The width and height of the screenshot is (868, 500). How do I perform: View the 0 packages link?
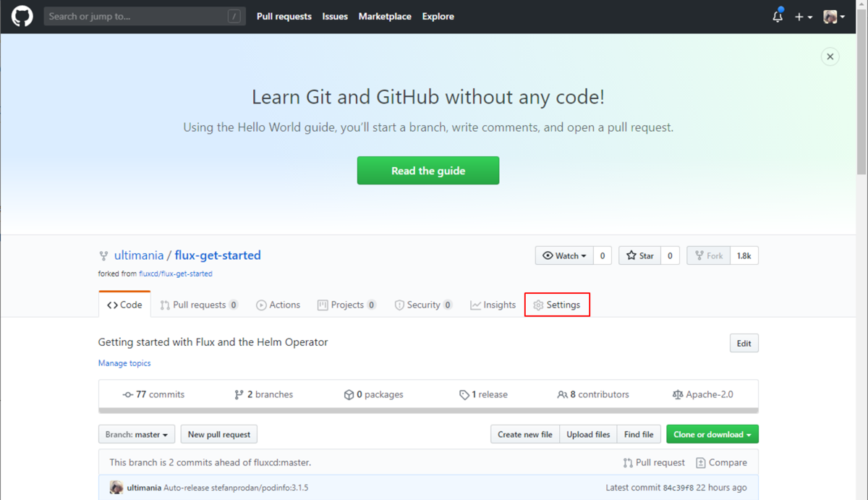click(373, 394)
